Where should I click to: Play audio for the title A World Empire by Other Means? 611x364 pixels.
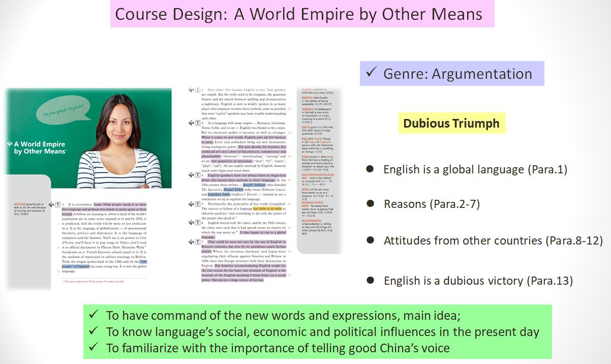9,143
